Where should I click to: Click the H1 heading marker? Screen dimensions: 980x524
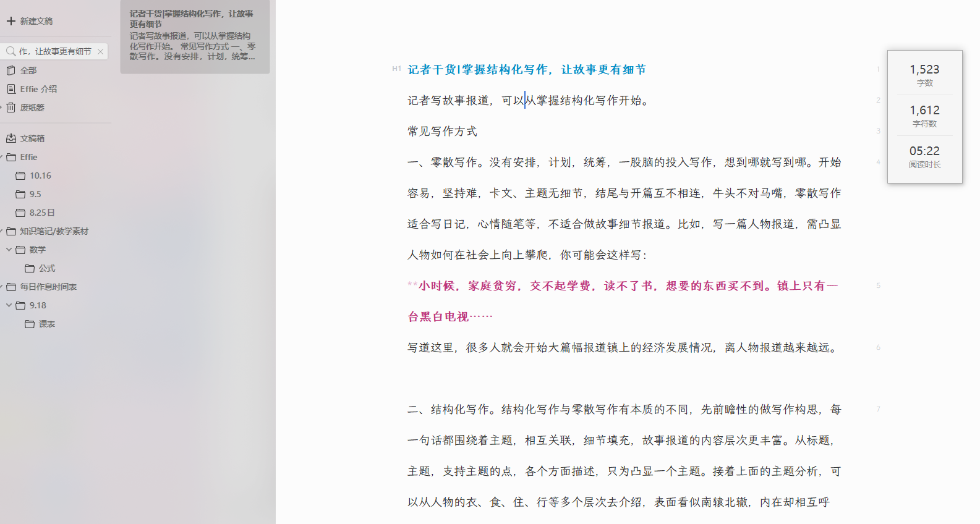396,69
